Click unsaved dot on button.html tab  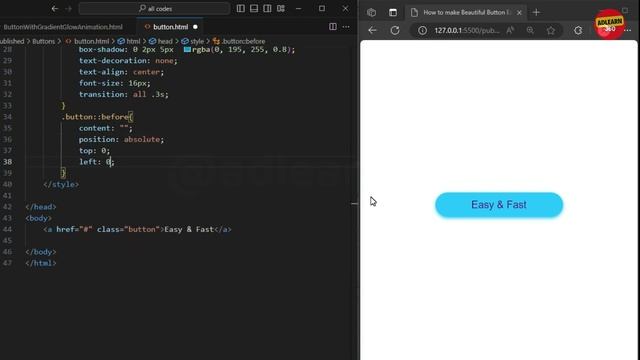pos(195,27)
